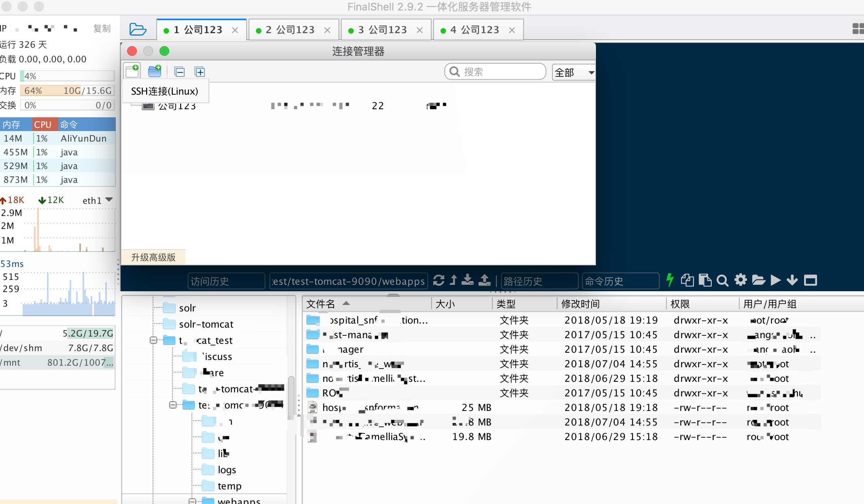Sort by 内存 column in process list

coord(16,125)
